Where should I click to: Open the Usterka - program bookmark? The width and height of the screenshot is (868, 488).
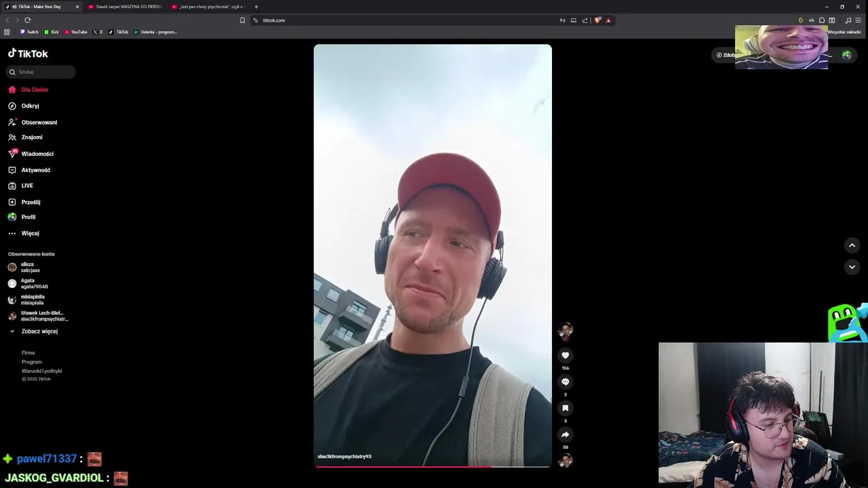pyautogui.click(x=155, y=32)
